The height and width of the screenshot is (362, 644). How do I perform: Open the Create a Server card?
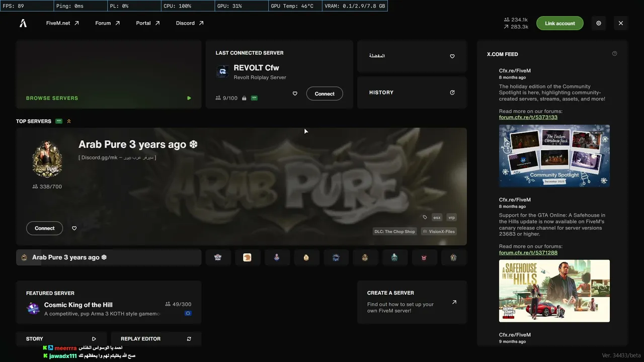tap(412, 302)
